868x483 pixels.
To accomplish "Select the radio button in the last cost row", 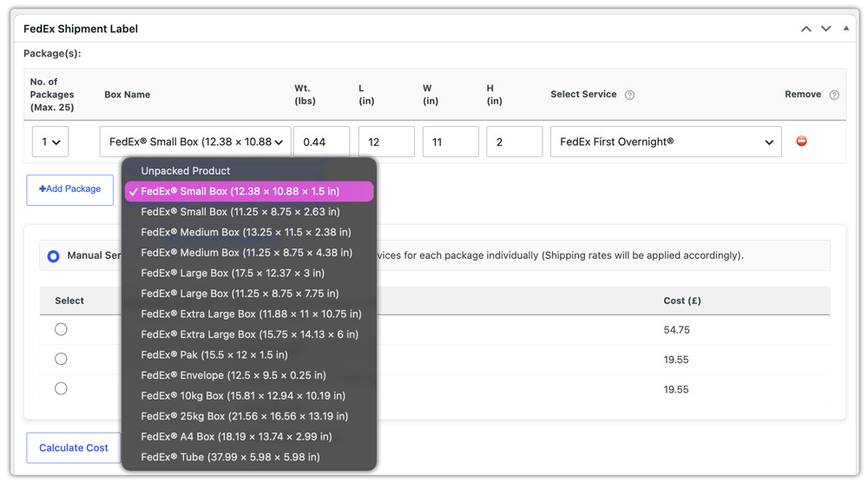I will coord(61,388).
